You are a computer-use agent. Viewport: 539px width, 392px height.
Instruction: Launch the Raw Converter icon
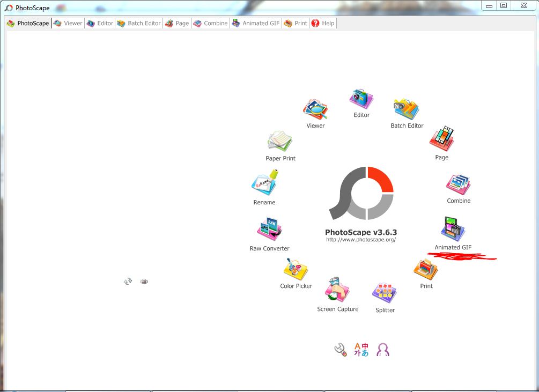point(269,229)
